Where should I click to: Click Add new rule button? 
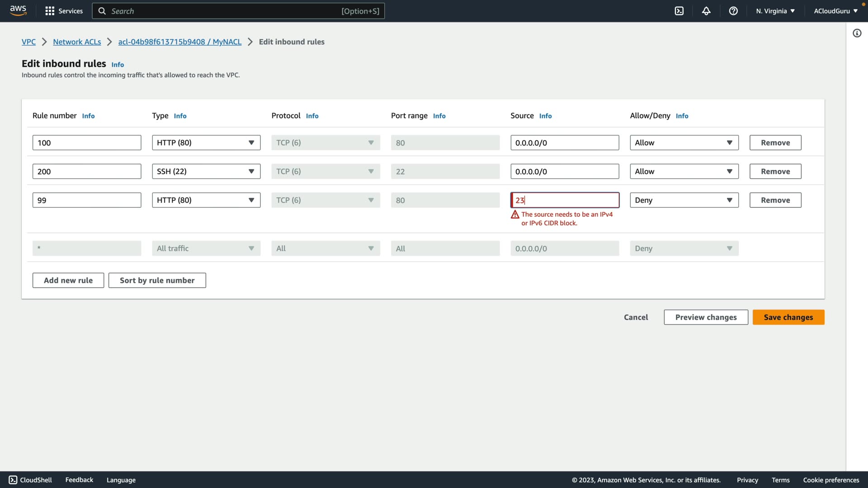68,280
